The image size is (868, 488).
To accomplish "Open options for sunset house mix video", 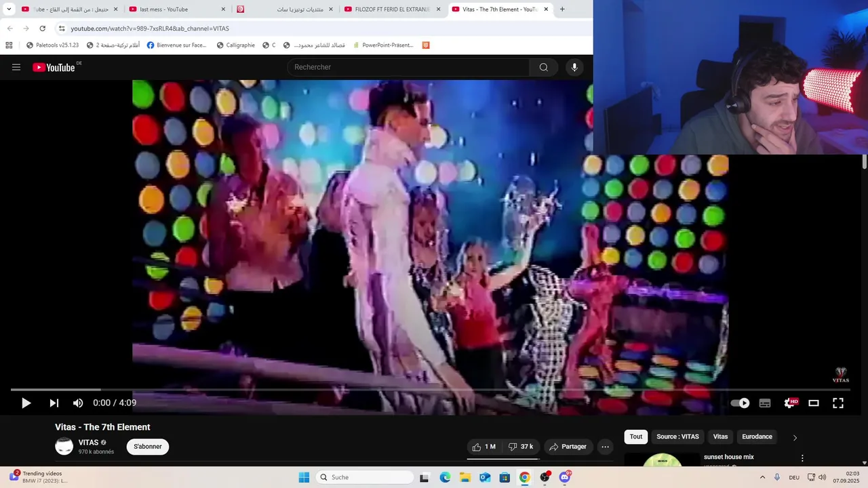I will [802, 458].
